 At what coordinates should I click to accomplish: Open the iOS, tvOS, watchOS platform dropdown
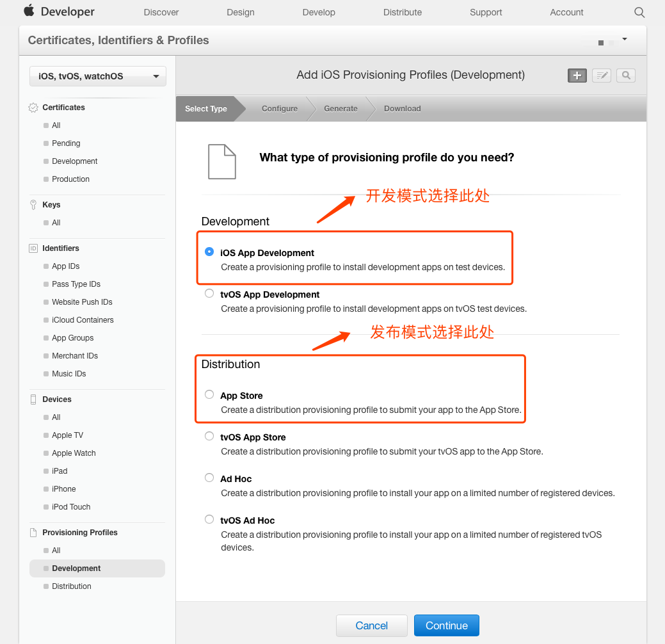click(97, 76)
